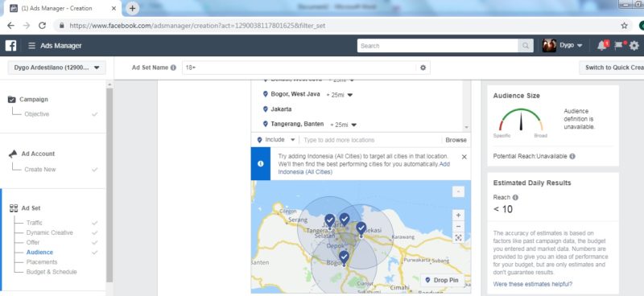Image resolution: width=644 pixels, height=296 pixels.
Task: Reload the page
Action: coord(42,26)
